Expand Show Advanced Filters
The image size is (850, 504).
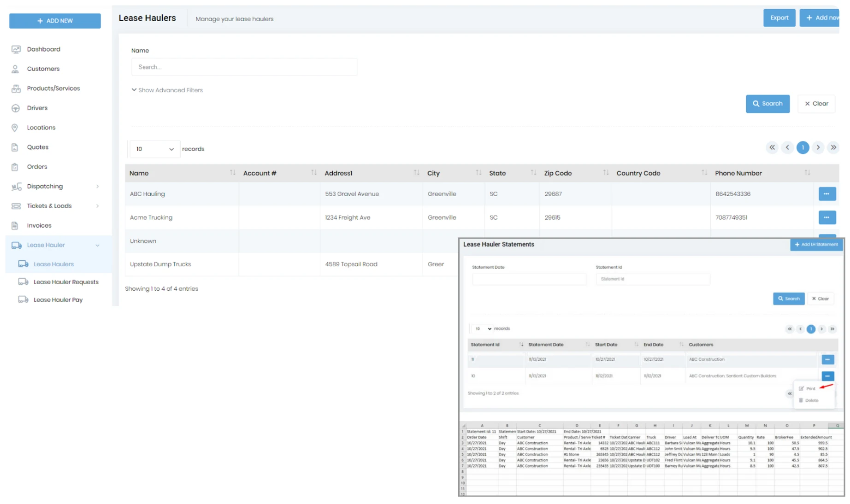tap(167, 90)
